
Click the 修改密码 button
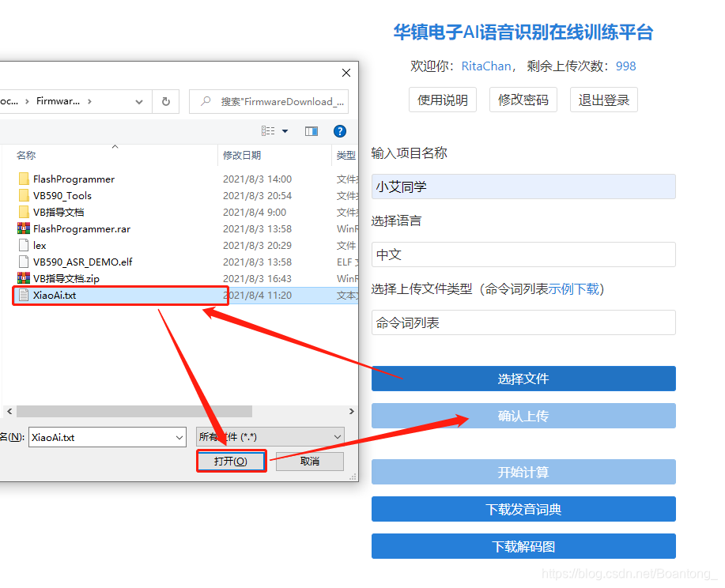tap(523, 100)
